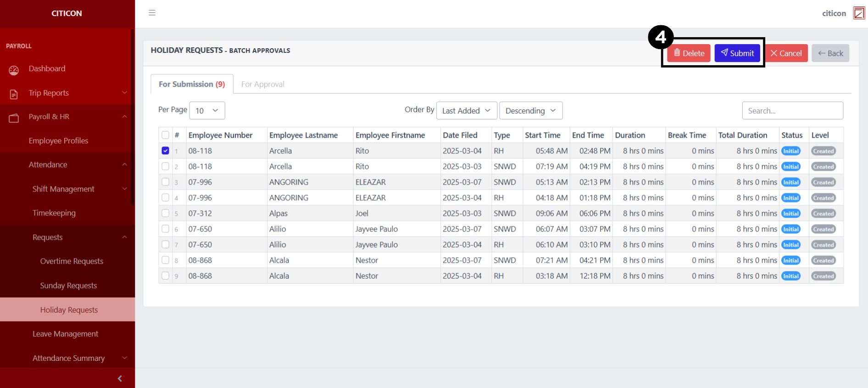Click the hamburger menu icon
Image resolution: width=868 pixels, height=388 pixels.
point(152,13)
